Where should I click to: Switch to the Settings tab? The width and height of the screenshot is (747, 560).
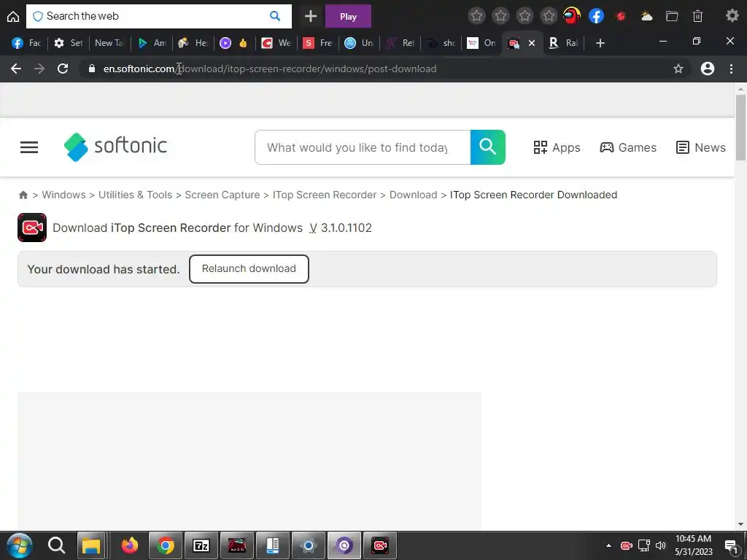(x=68, y=43)
